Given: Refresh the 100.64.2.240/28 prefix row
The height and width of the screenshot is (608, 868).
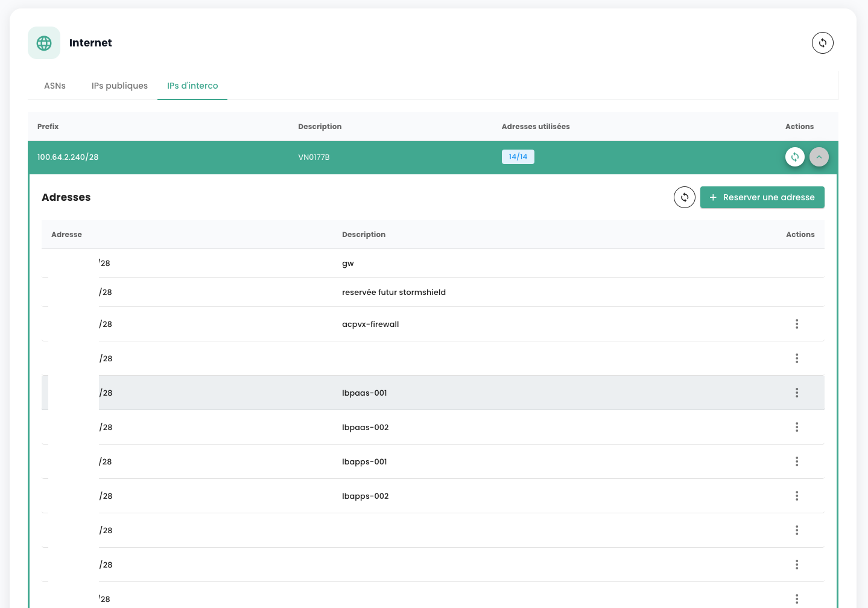Looking at the screenshot, I should tap(794, 157).
